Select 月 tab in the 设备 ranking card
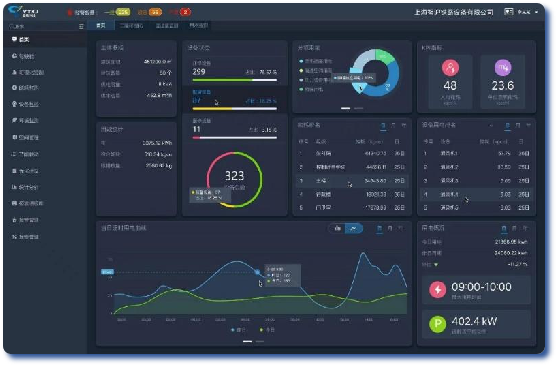 click(518, 125)
